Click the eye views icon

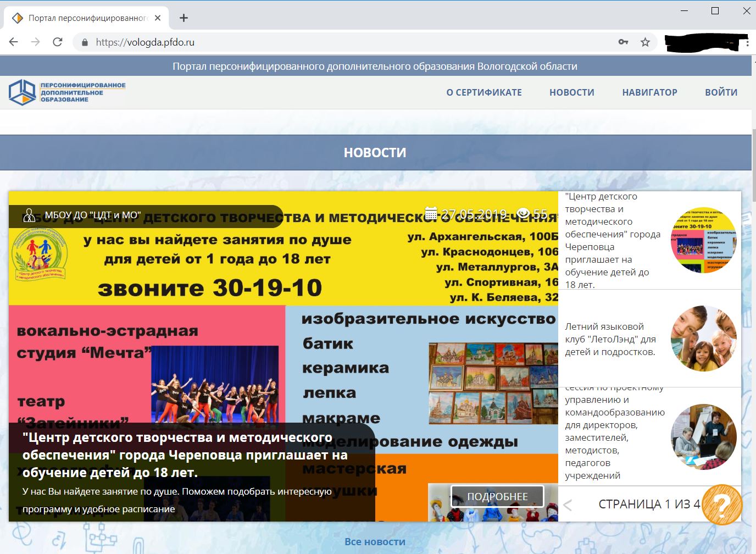(x=523, y=213)
